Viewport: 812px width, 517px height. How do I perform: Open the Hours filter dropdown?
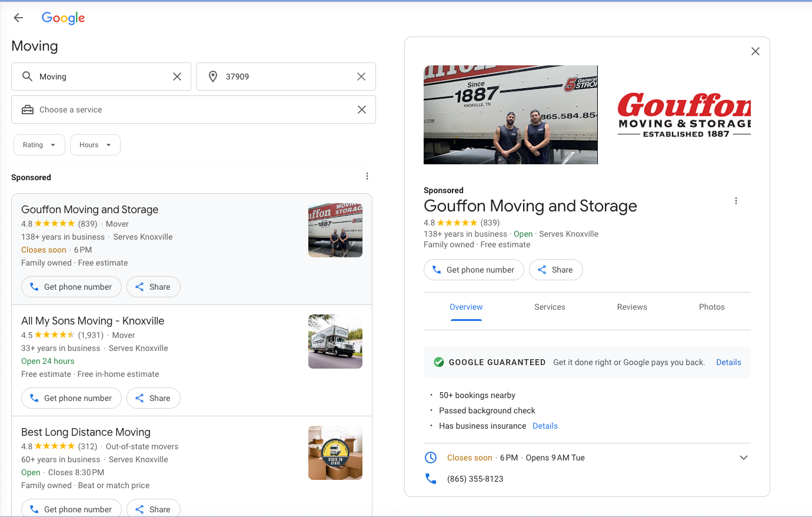click(x=95, y=145)
